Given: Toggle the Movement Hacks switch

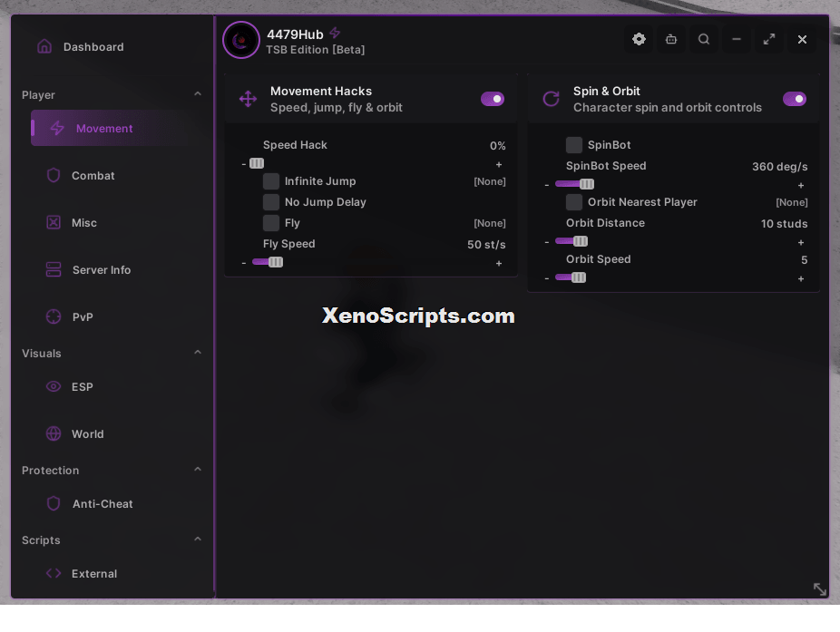Looking at the screenshot, I should tap(493, 99).
